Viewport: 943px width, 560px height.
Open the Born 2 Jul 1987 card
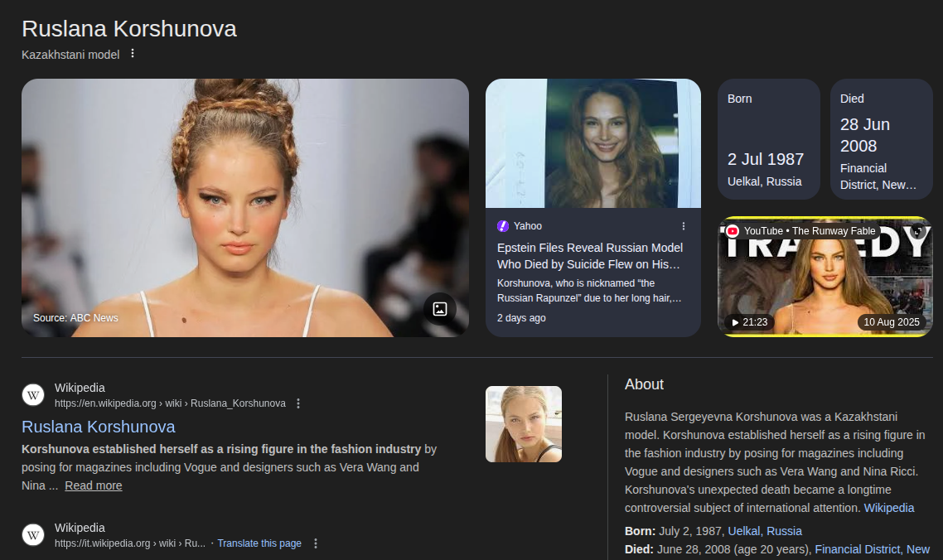click(x=768, y=139)
